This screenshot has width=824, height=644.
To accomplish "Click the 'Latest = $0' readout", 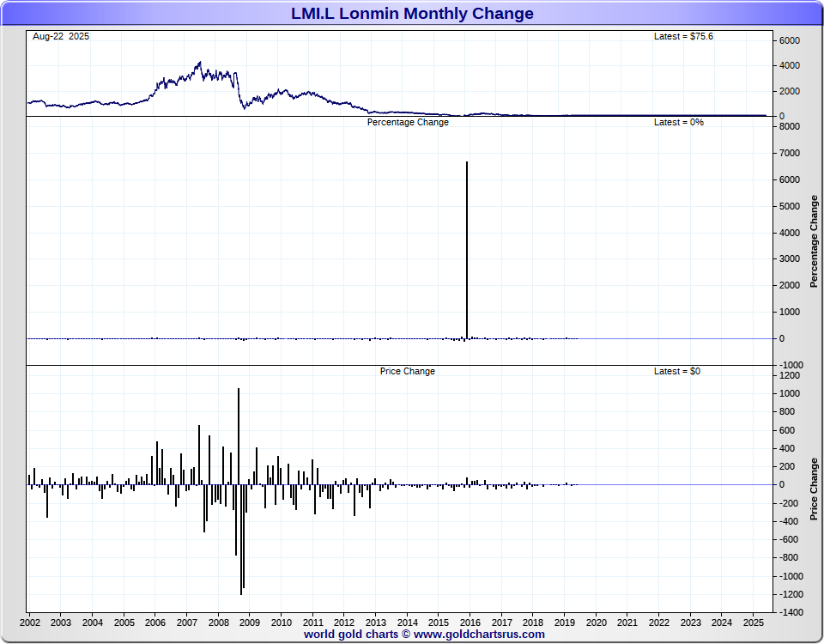I will [677, 371].
